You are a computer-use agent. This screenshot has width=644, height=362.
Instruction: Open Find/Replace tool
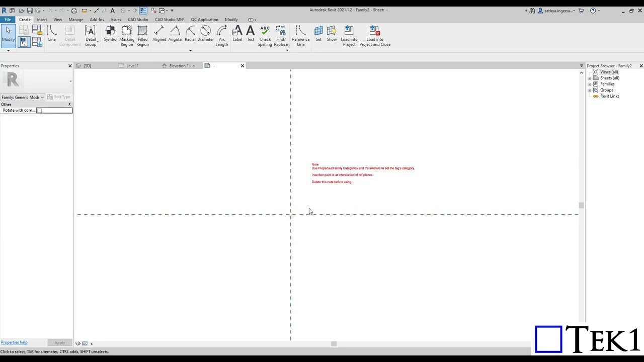(x=281, y=36)
